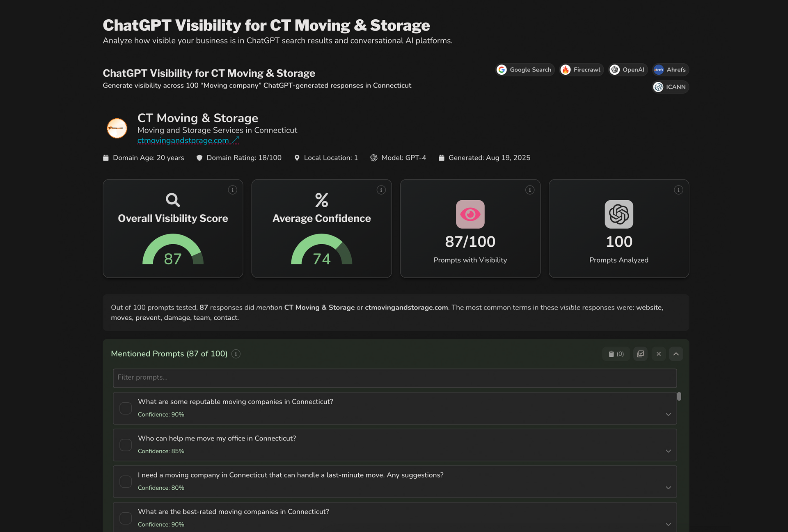The image size is (788, 532).
Task: Expand the 'best-rated moving companies' prompt row
Action: pyautogui.click(x=668, y=524)
